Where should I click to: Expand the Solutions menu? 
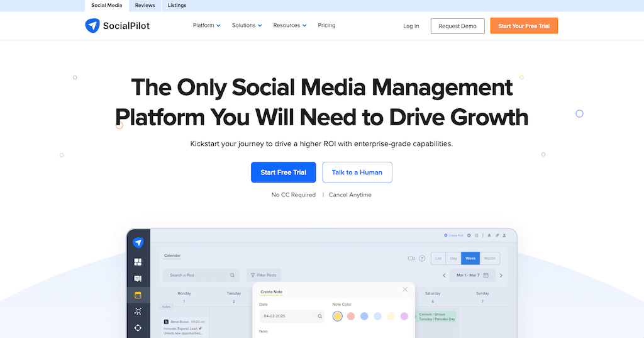(247, 26)
